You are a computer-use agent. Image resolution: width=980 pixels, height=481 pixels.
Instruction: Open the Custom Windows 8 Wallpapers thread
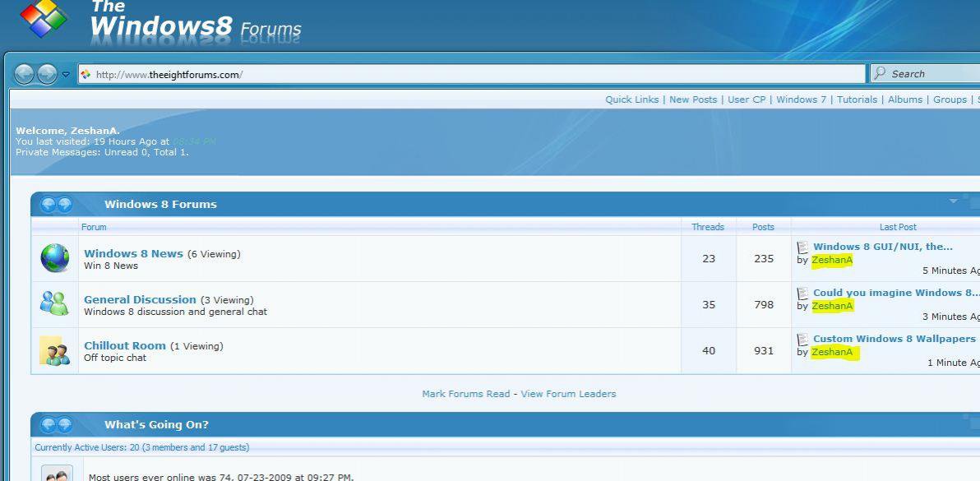pos(894,339)
